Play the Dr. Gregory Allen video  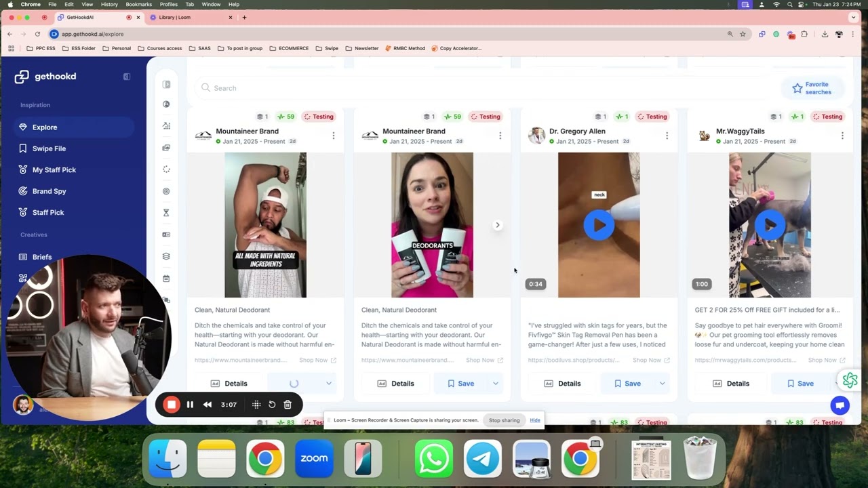pos(599,225)
